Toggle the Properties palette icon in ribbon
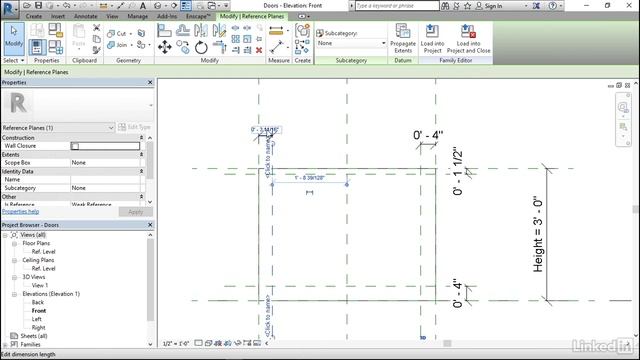The width and height of the screenshot is (640, 360). coord(37,47)
